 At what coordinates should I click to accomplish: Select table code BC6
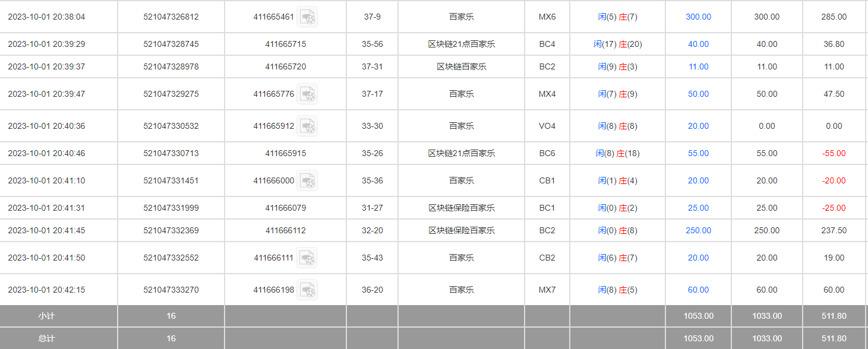(547, 153)
